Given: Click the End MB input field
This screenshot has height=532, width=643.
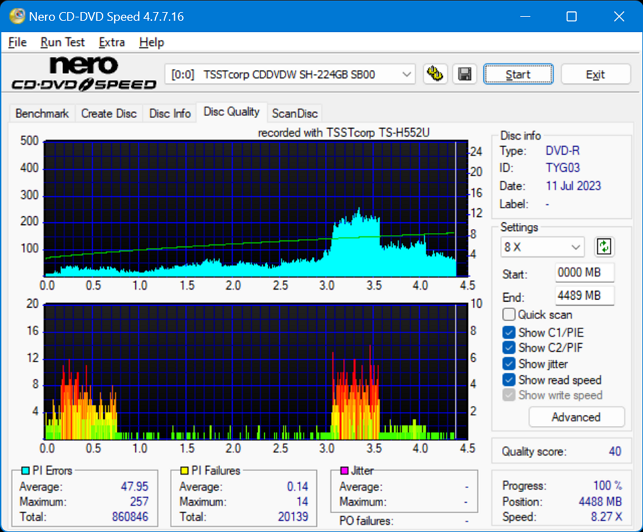Looking at the screenshot, I should (x=585, y=296).
